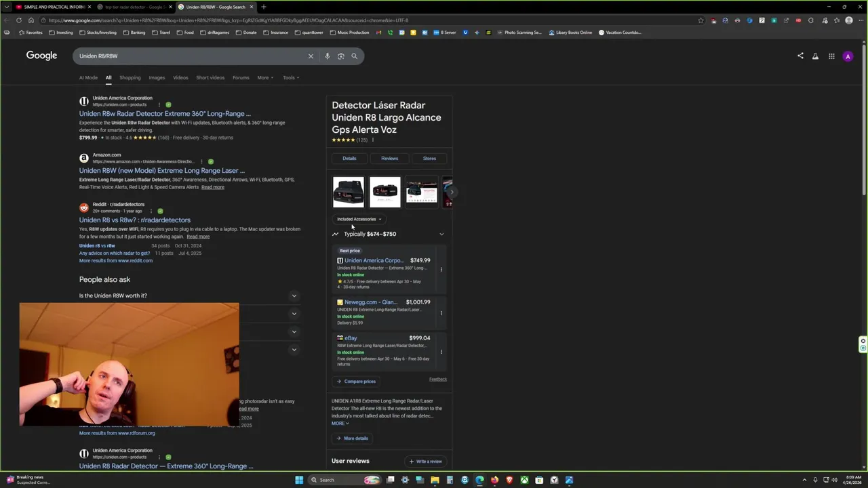Open Uniden America Corporation $749.99 offer

[x=374, y=260]
